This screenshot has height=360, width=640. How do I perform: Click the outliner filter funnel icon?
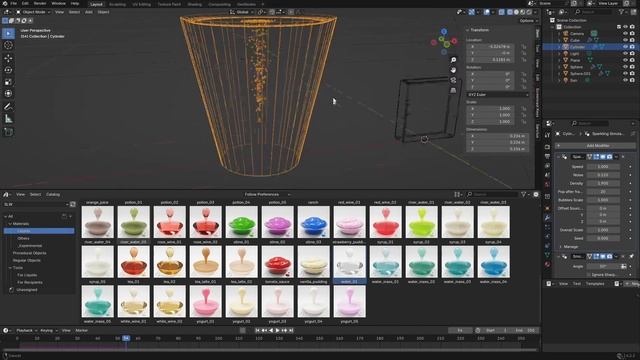coord(621,12)
